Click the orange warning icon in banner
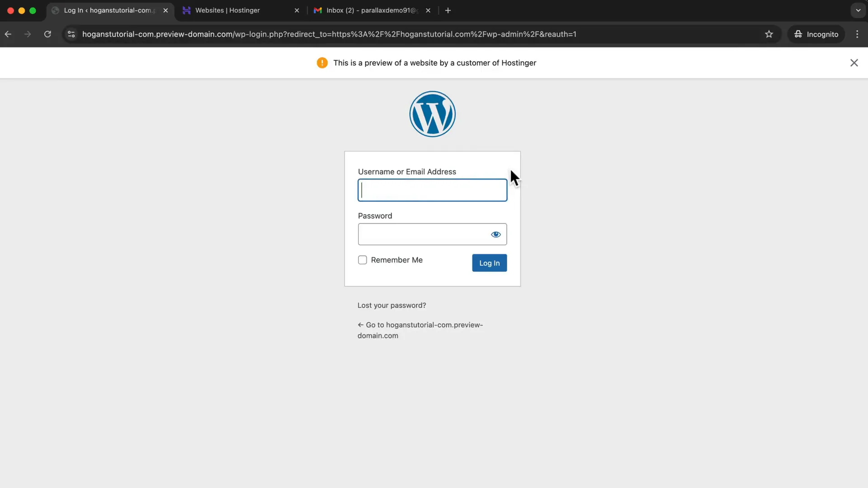868x488 pixels. click(x=322, y=63)
